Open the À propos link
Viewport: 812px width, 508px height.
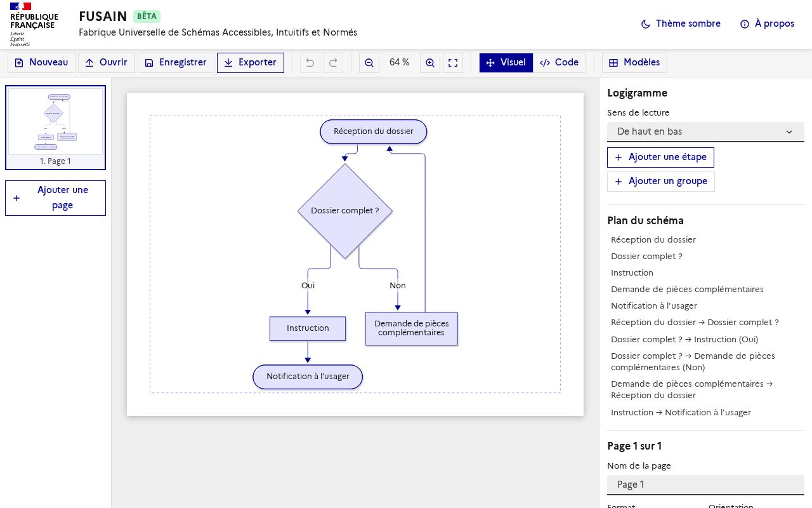tap(767, 24)
